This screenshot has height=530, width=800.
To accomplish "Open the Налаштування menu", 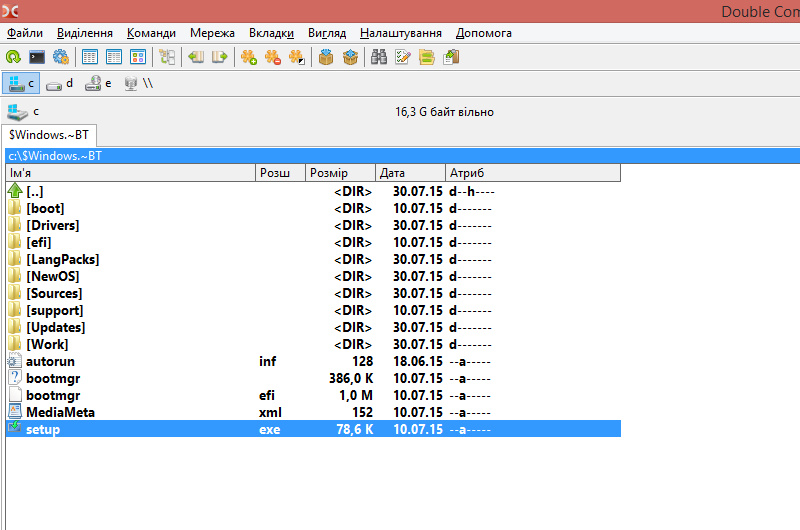I will click(x=401, y=33).
